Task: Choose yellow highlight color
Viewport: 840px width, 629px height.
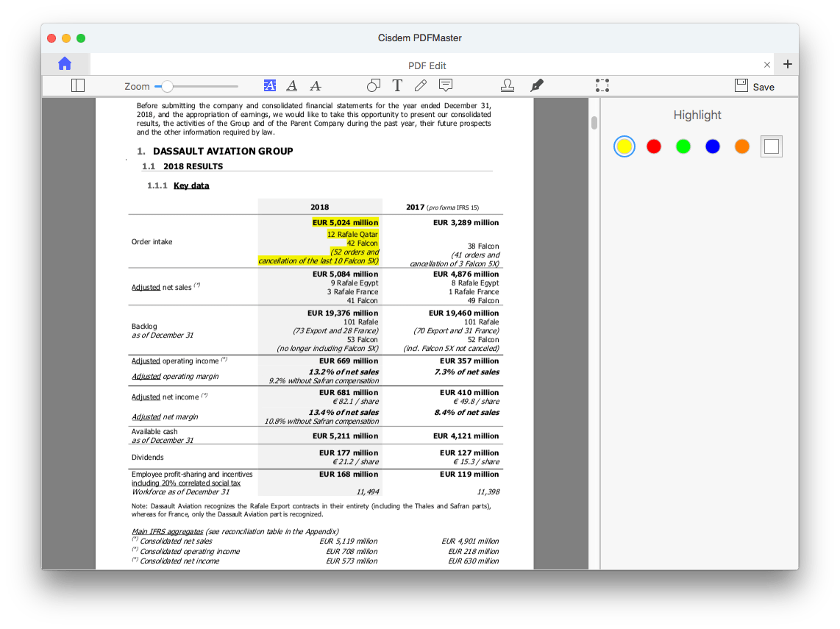Action: coord(624,146)
